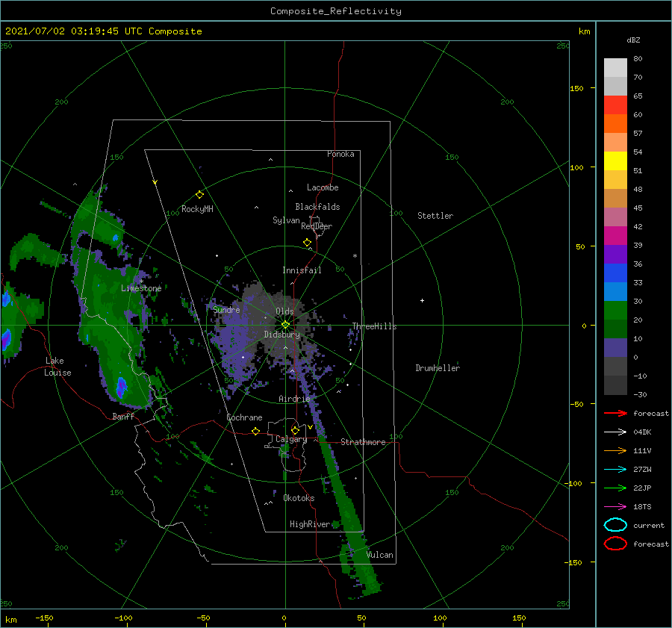Select the 65 dBZ red color swatch
Screen dimensions: 672x628
[615, 105]
